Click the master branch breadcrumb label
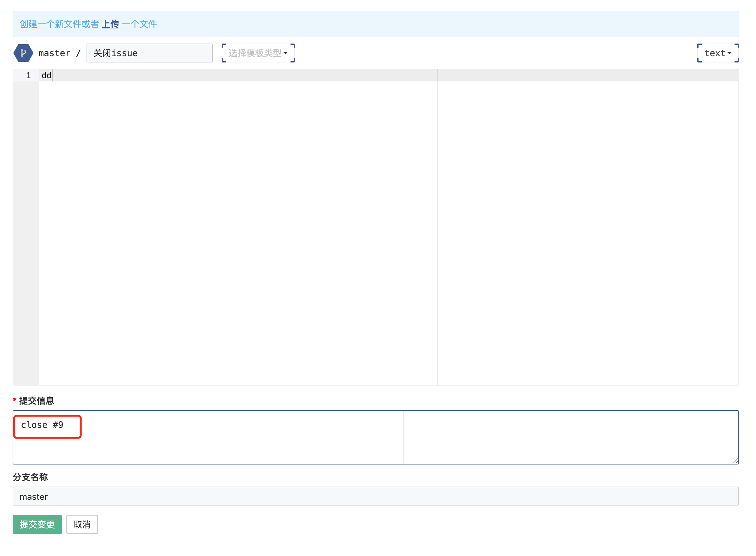Screen dimensions: 756x556 [x=54, y=53]
